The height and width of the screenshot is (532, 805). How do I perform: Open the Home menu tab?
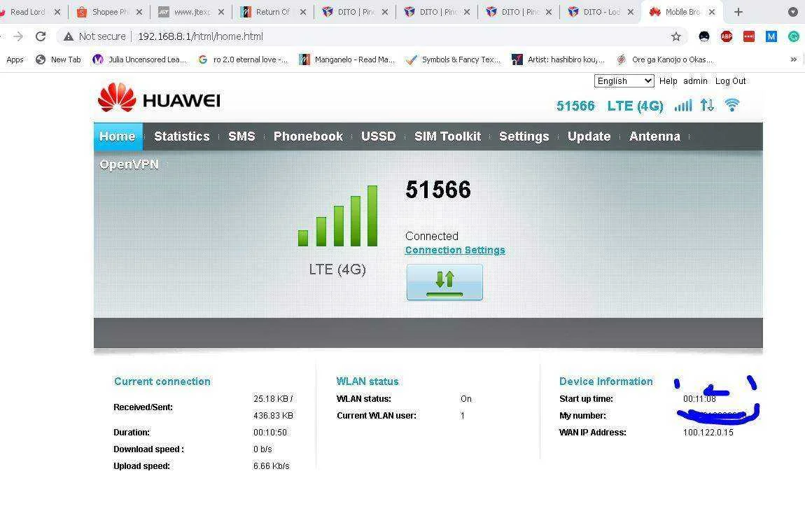[x=118, y=136]
